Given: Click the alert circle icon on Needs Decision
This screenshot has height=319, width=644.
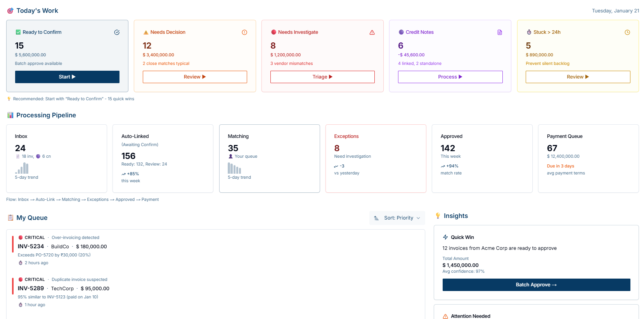Looking at the screenshot, I should click(244, 32).
